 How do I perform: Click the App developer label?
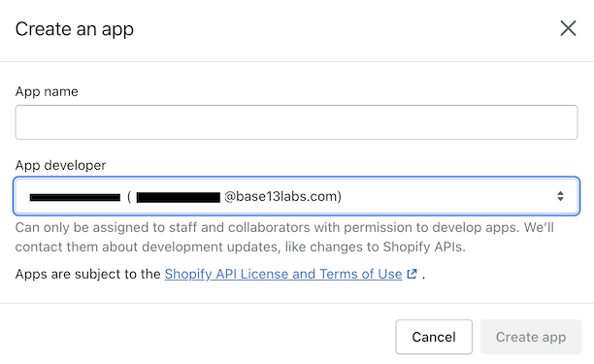click(x=60, y=166)
